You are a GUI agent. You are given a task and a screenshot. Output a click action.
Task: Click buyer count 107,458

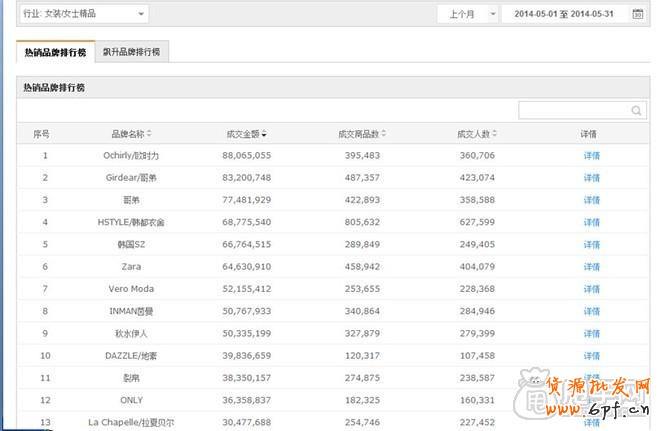(477, 356)
